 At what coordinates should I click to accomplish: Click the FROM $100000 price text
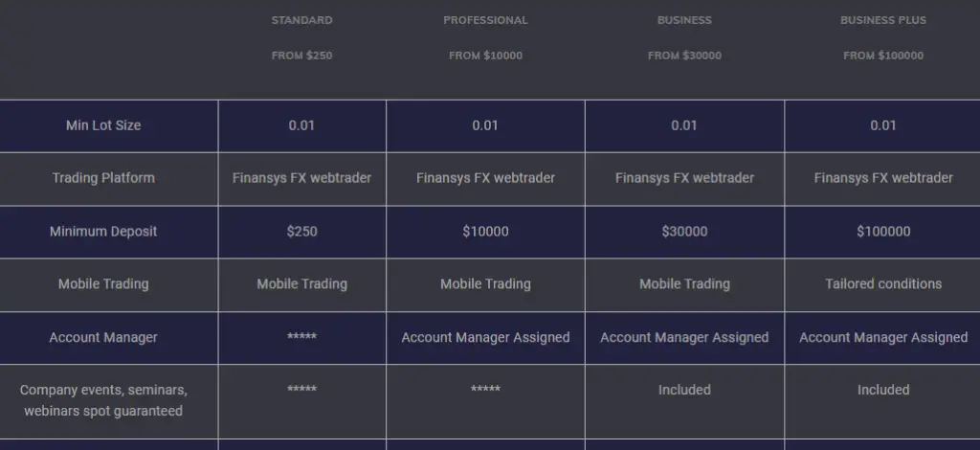point(883,56)
